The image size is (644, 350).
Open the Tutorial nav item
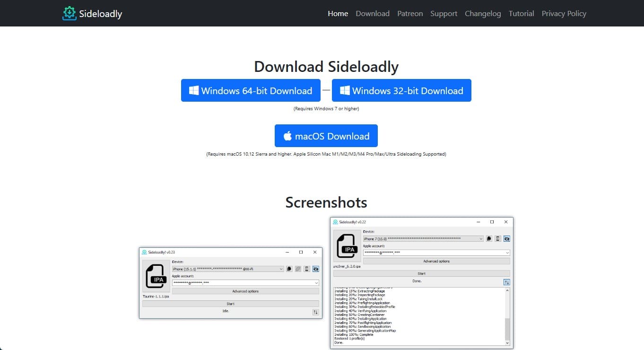click(x=522, y=13)
